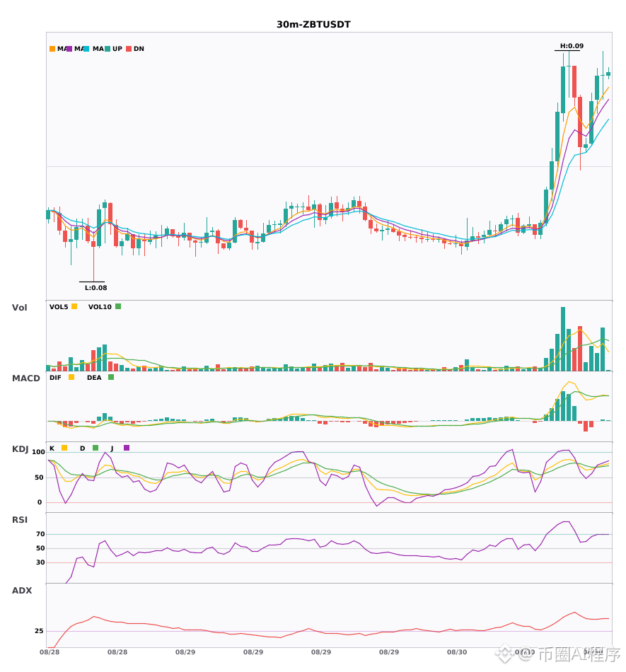Select the yellow K legend swatch
Viewport: 626px width, 672px height.
coord(64,448)
